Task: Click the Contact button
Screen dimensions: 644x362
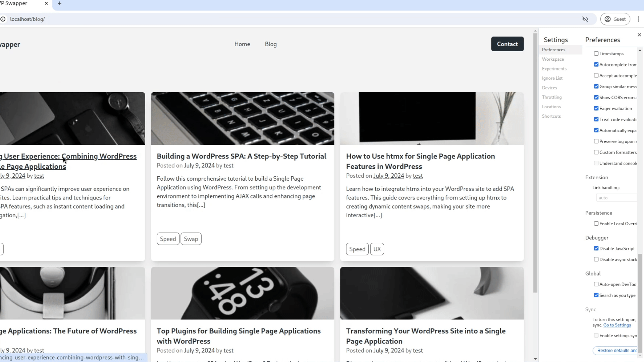Action: tap(507, 44)
